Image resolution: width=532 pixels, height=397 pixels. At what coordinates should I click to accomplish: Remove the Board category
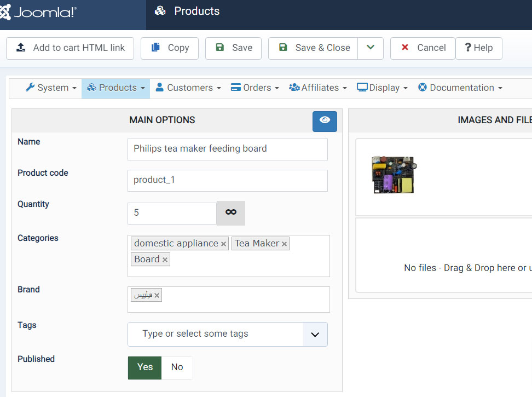(x=165, y=260)
